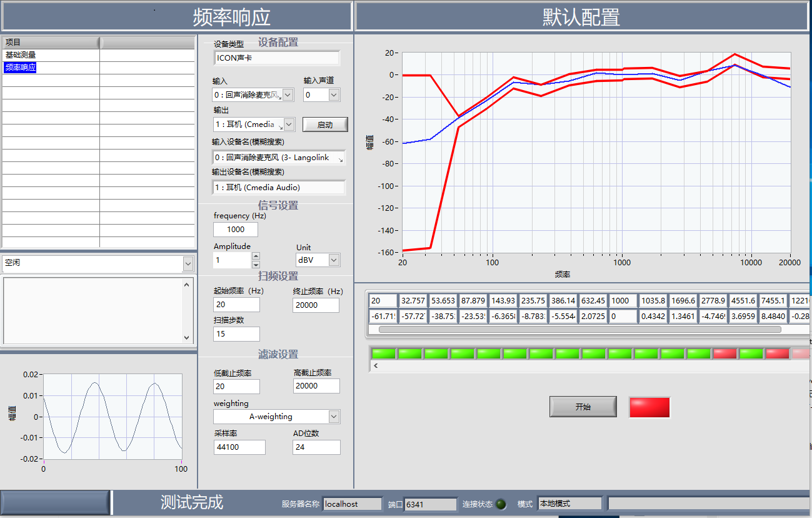Click the 输入设备名 fuzzy search field

[279, 158]
